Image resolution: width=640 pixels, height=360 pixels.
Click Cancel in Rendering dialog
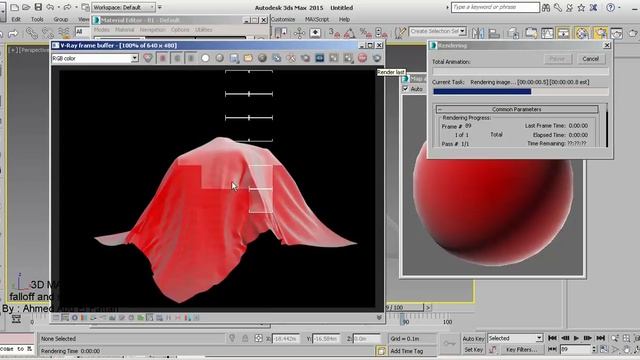pyautogui.click(x=590, y=59)
